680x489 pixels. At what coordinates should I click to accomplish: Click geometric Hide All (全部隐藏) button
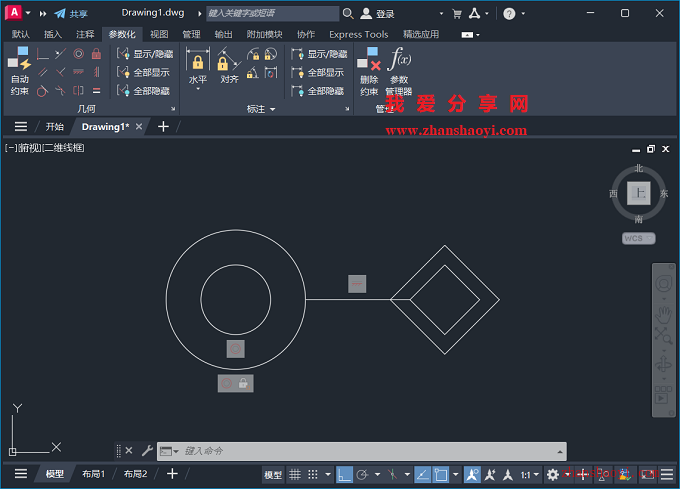pyautogui.click(x=143, y=91)
